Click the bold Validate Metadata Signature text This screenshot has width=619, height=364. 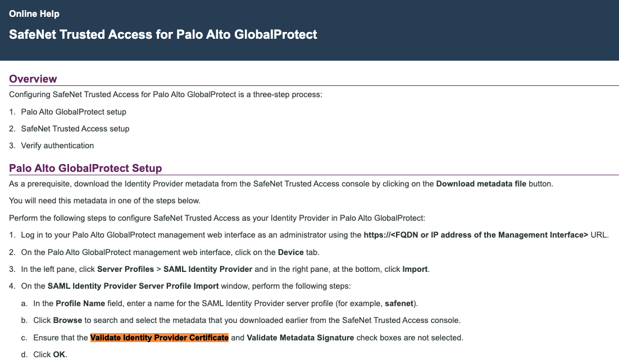tap(301, 338)
